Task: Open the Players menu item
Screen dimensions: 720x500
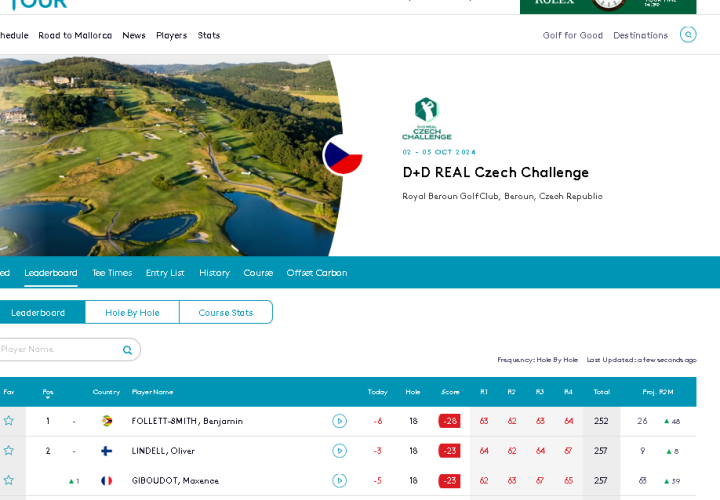Action: click(172, 35)
